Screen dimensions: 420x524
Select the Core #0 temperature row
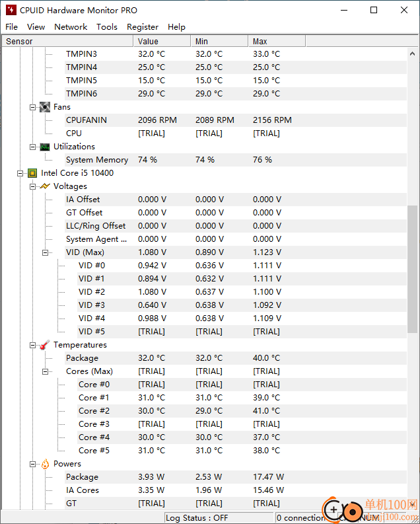(x=242, y=385)
